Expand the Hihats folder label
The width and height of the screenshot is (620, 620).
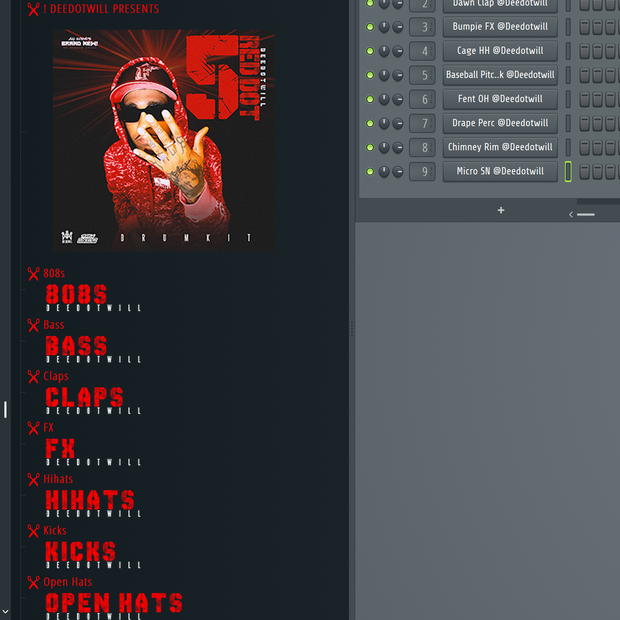(58, 479)
